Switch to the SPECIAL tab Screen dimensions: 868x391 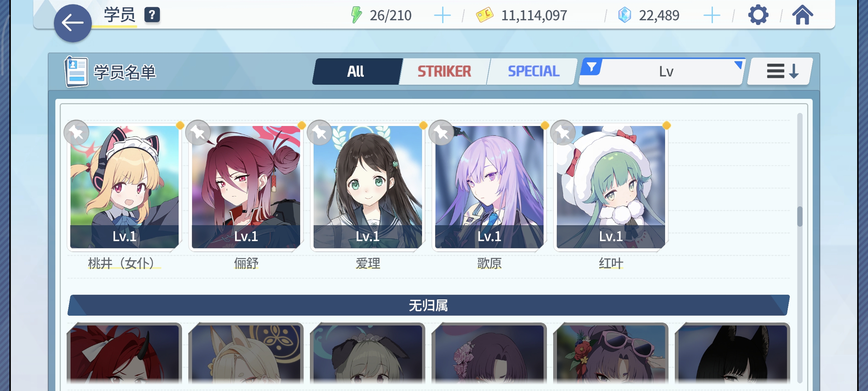click(533, 71)
